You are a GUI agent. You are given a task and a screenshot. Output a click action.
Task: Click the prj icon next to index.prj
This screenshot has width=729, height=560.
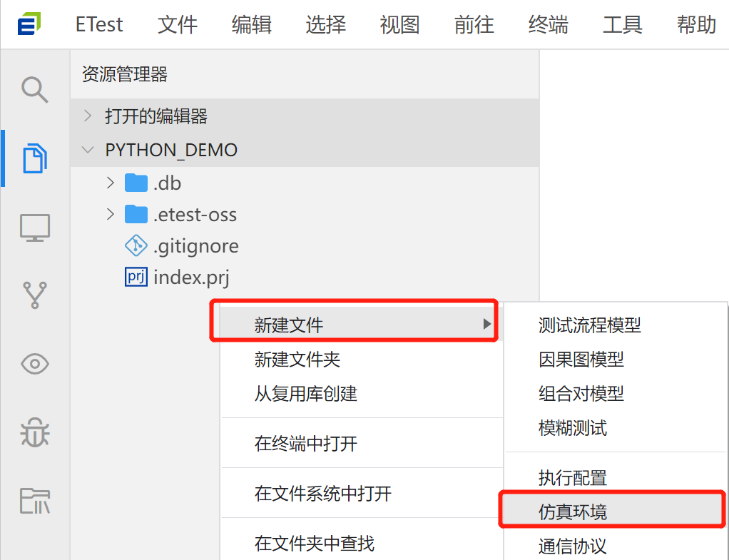tap(136, 277)
